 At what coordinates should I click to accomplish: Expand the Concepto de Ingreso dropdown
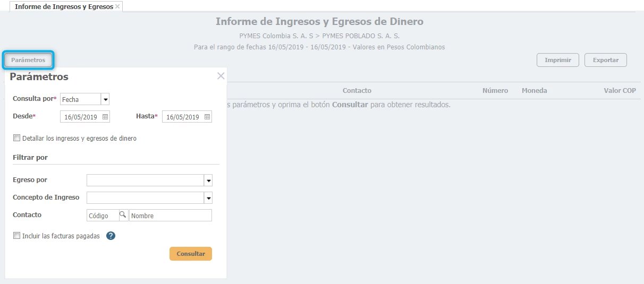208,198
